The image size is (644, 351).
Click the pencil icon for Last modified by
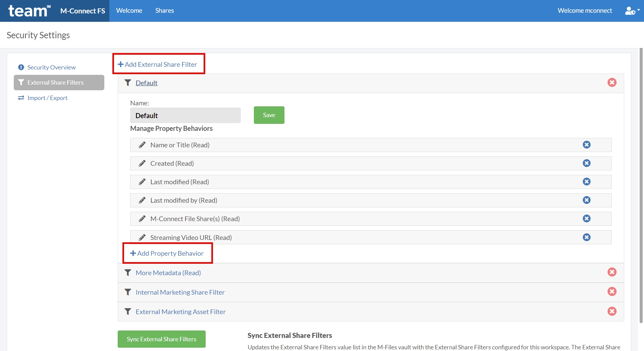pyautogui.click(x=142, y=200)
